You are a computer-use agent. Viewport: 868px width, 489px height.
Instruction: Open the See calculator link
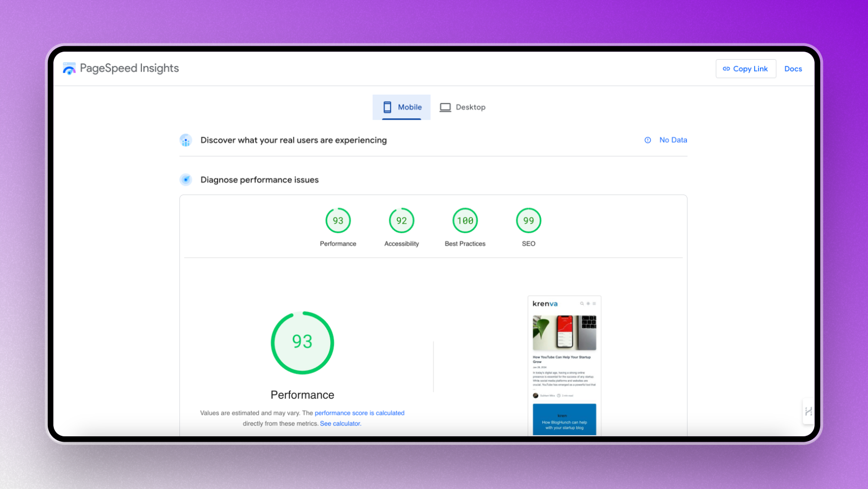[340, 423]
